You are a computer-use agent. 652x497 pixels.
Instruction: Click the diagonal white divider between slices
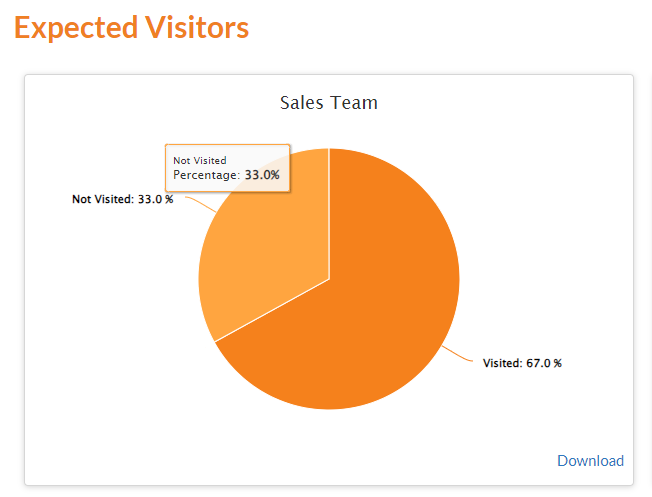point(272,310)
